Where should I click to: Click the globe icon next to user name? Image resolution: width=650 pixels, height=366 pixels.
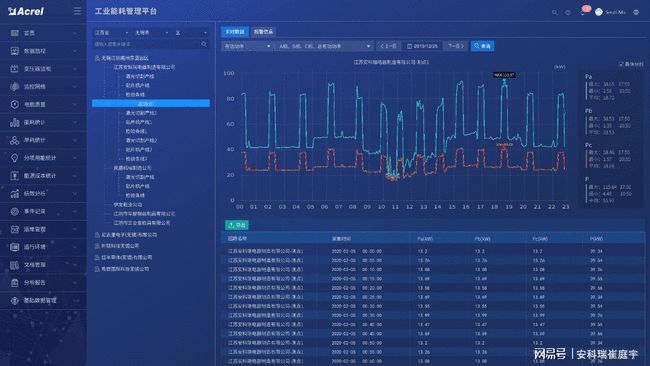coord(636,12)
